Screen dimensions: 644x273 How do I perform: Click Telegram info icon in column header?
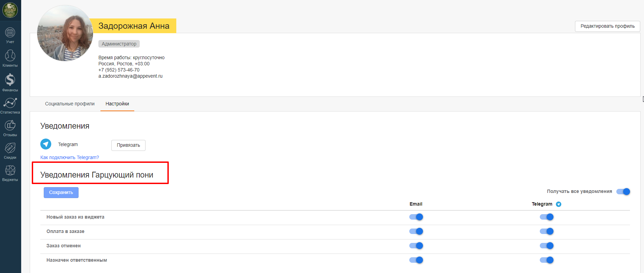[x=559, y=204]
